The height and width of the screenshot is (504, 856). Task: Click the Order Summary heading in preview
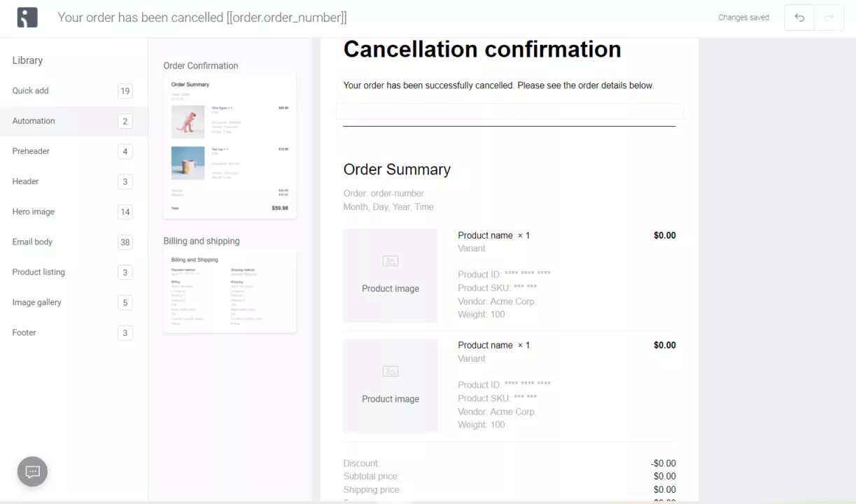click(x=397, y=169)
